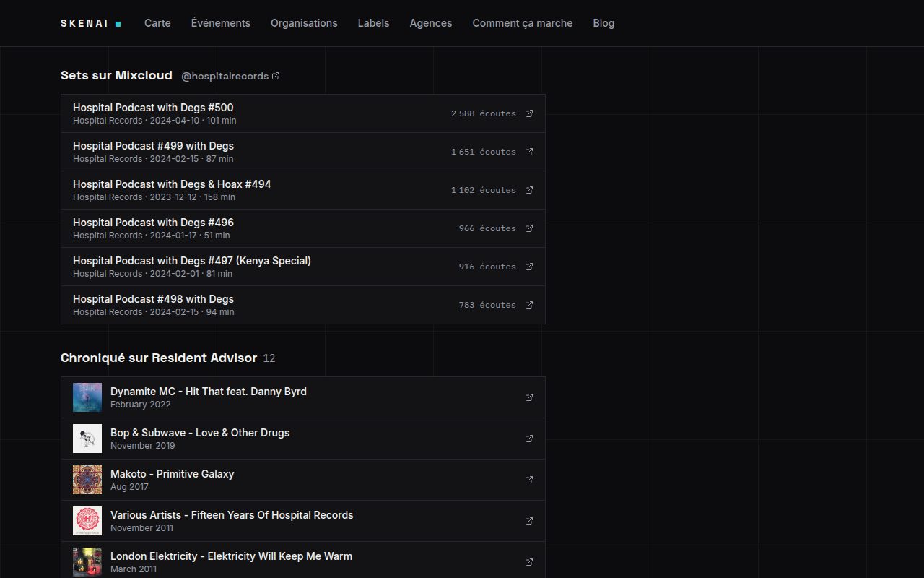Open external link icon for London Elektricity review
Image resolution: width=924 pixels, height=578 pixels.
point(529,562)
